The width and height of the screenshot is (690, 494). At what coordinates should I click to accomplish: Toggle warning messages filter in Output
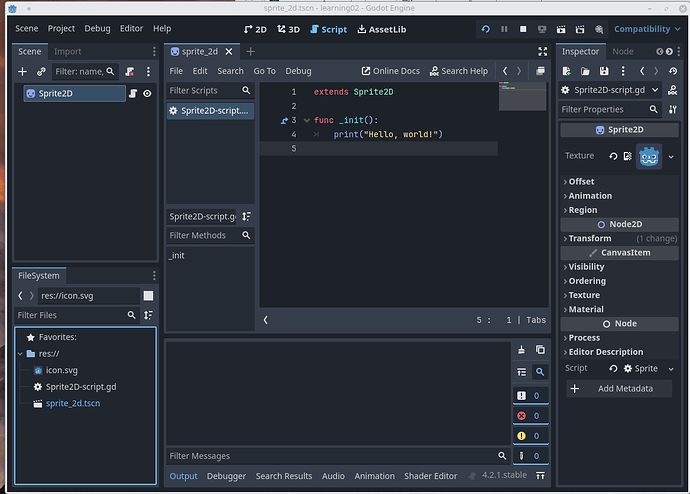tap(530, 436)
